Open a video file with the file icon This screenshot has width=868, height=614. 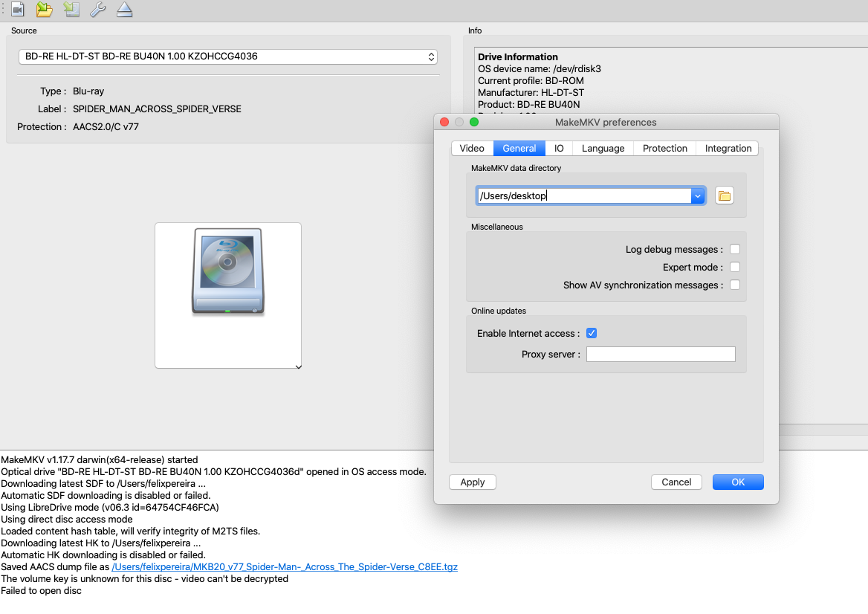click(18, 10)
